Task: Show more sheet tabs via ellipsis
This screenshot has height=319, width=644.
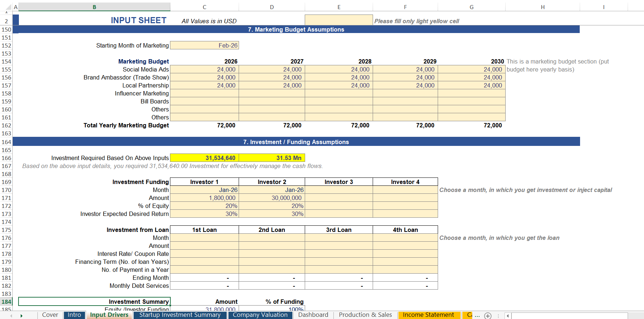Action: click(x=477, y=316)
